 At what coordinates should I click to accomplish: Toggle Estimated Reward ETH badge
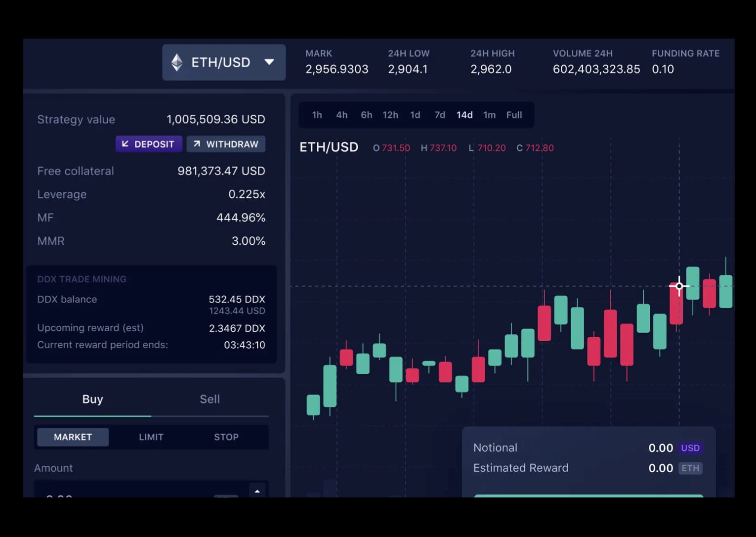(690, 468)
